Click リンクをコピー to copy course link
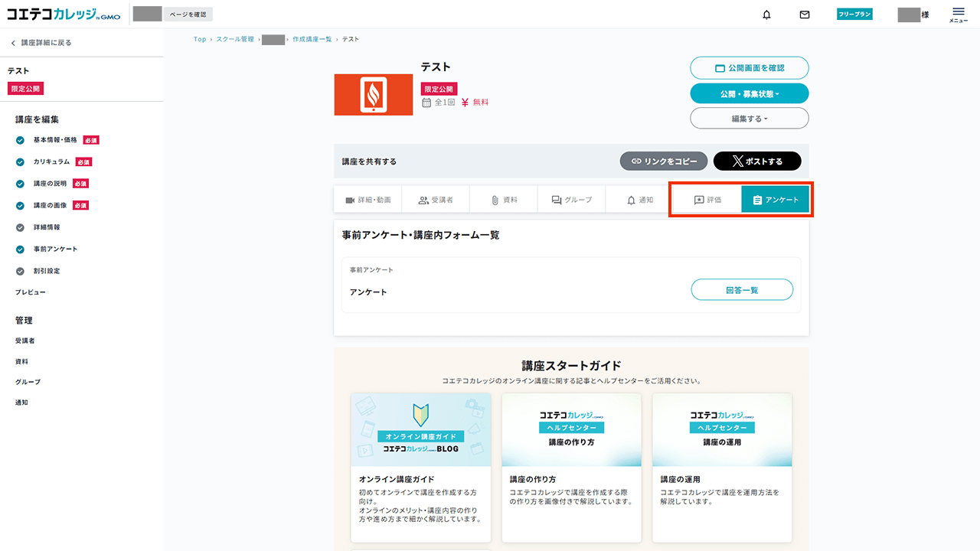The height and width of the screenshot is (551, 980). 663,161
